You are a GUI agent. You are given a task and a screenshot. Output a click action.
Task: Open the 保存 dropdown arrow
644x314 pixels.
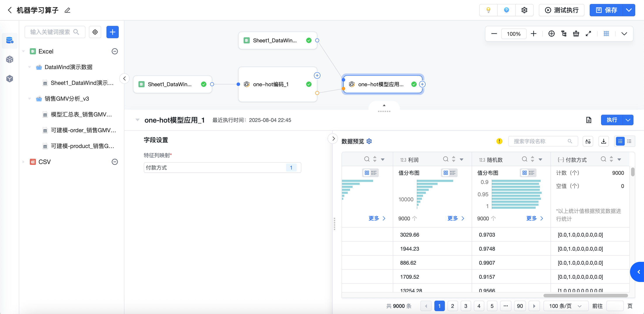[x=629, y=10]
